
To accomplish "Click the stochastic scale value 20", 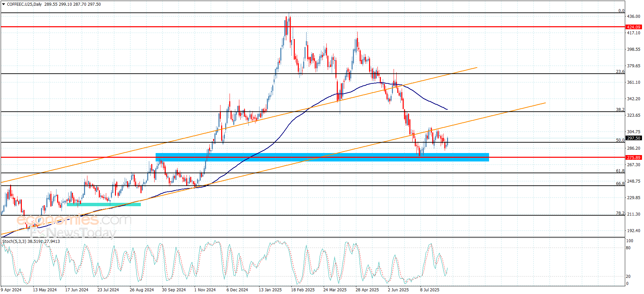I will pos(628,276).
